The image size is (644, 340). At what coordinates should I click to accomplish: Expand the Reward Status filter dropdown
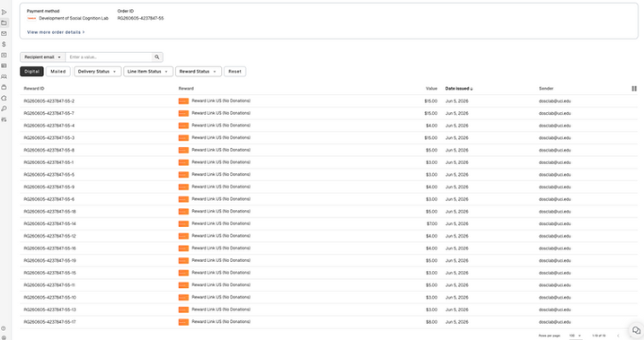[x=198, y=72]
